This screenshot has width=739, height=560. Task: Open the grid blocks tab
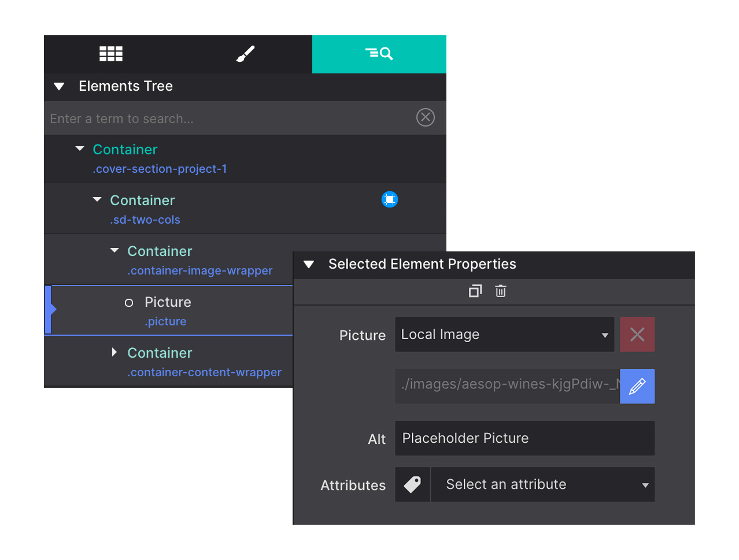tap(111, 54)
